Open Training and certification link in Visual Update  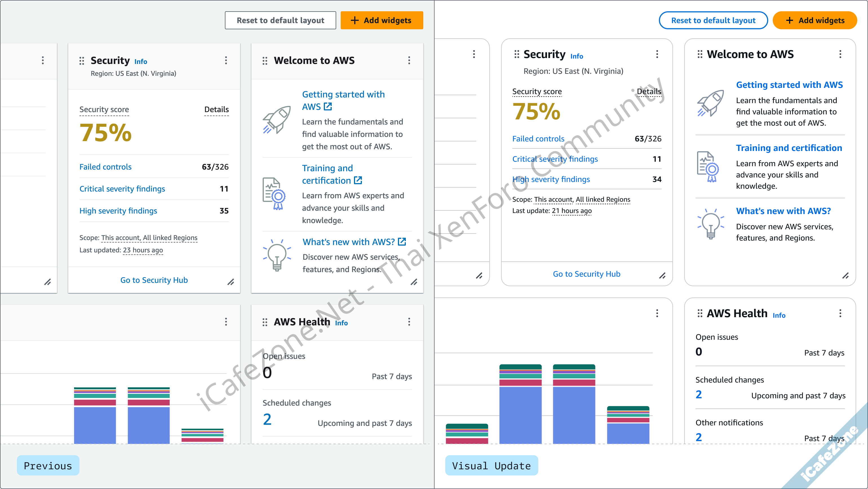pyautogui.click(x=789, y=148)
